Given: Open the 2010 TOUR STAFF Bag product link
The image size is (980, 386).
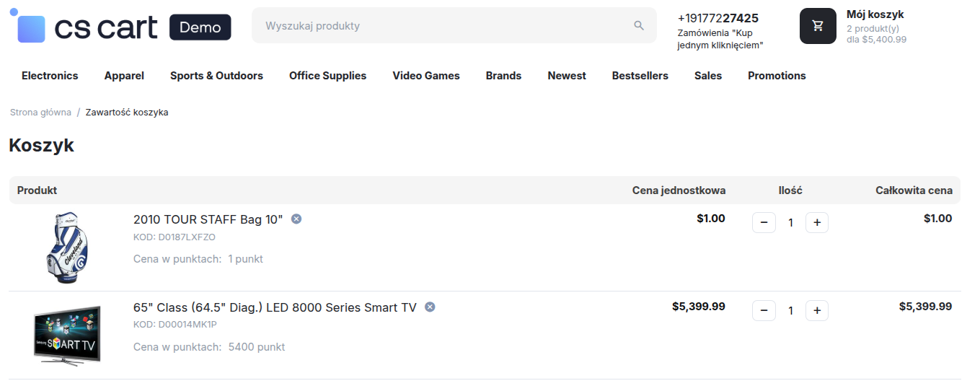Looking at the screenshot, I should 208,219.
